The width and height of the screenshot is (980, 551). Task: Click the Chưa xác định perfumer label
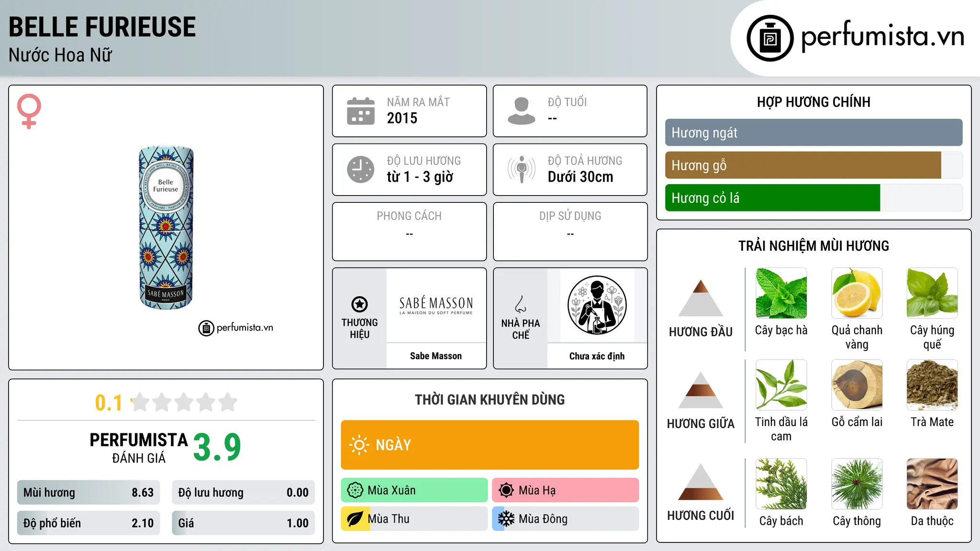(x=597, y=356)
